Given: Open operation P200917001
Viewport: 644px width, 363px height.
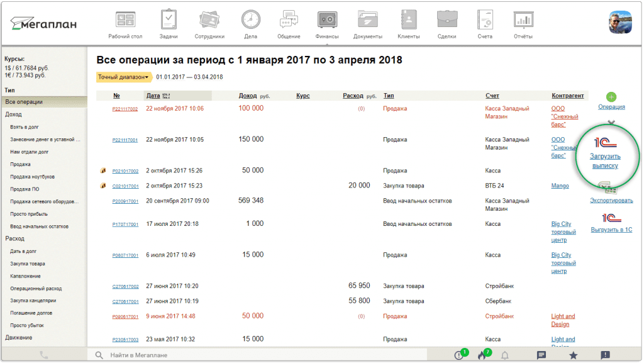Looking at the screenshot, I should [x=125, y=201].
